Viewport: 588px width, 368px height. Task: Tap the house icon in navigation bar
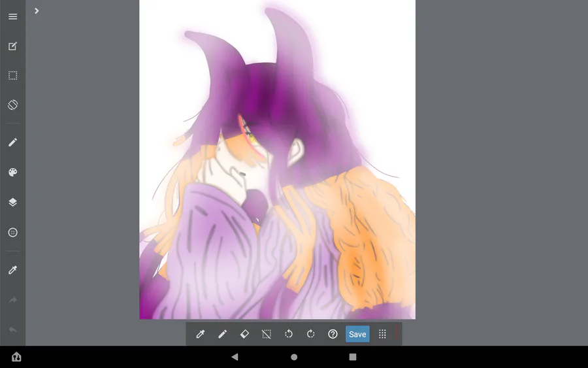click(x=16, y=357)
